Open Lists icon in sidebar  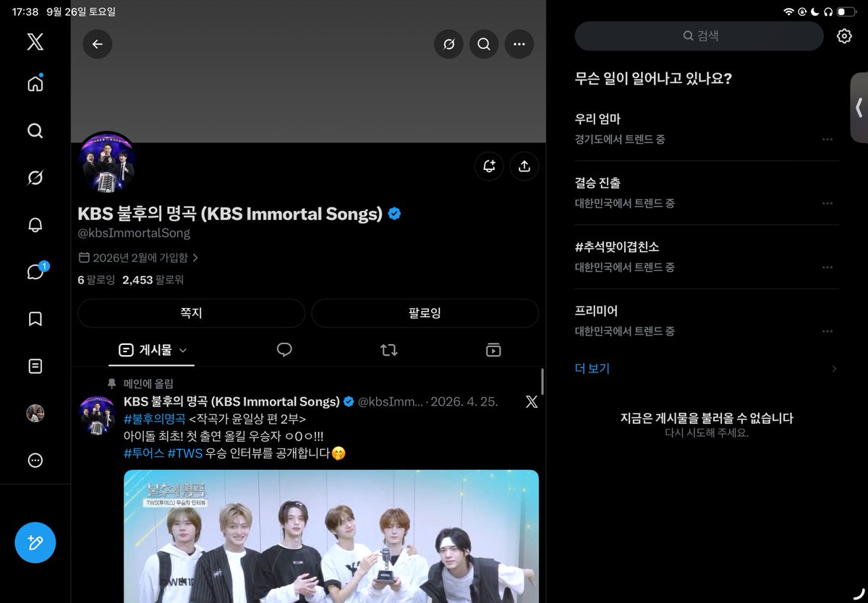35,366
